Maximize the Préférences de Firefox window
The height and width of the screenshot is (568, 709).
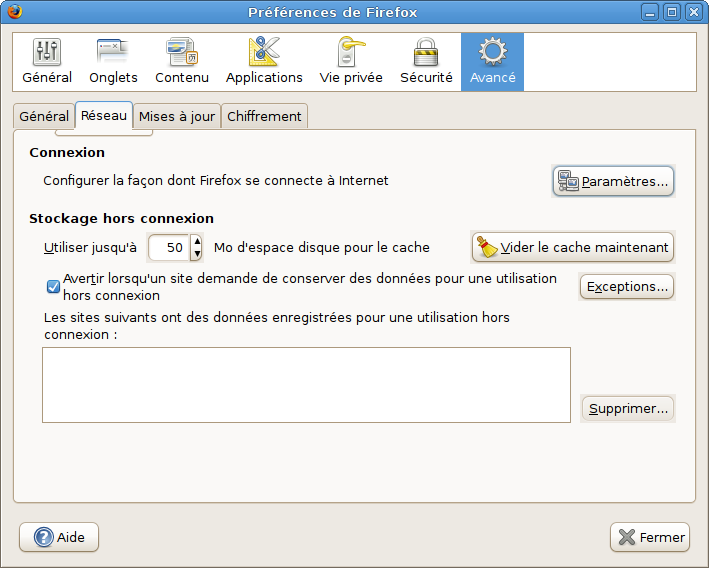672,12
